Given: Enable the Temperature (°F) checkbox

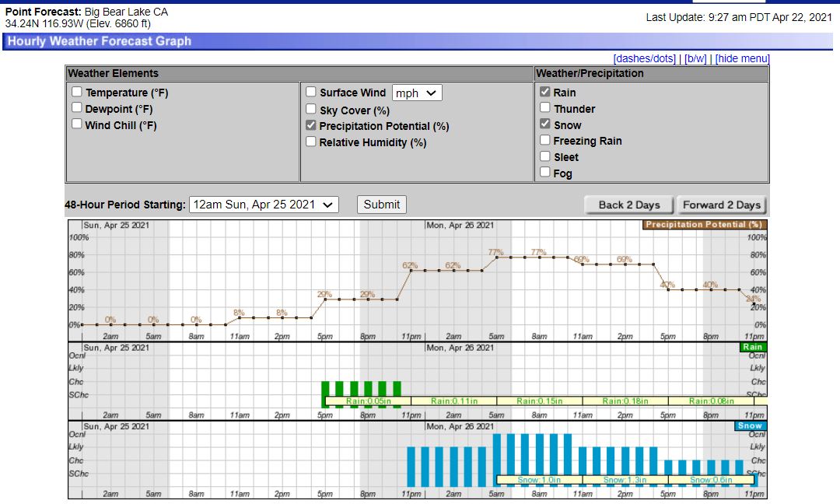Looking at the screenshot, I should [x=77, y=92].
